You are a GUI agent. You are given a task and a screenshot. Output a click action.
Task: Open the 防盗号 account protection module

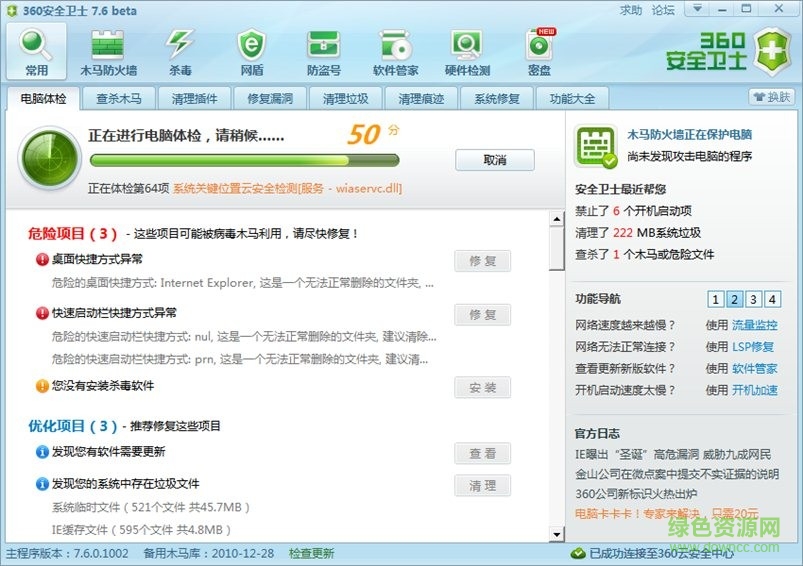[x=324, y=52]
